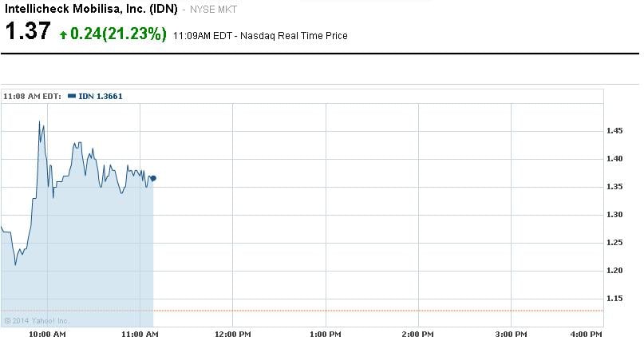Click the 0.24(21.23%) change value
The image size is (644, 337).
[x=118, y=34]
